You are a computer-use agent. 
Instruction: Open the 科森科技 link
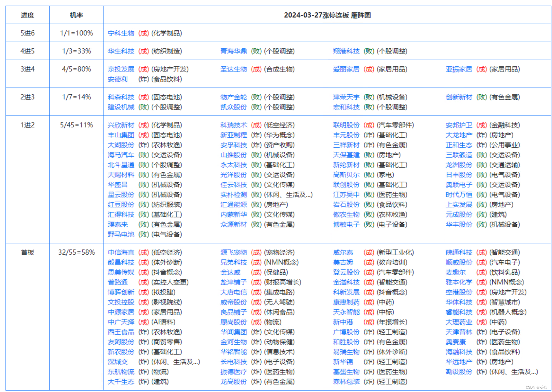(121, 97)
